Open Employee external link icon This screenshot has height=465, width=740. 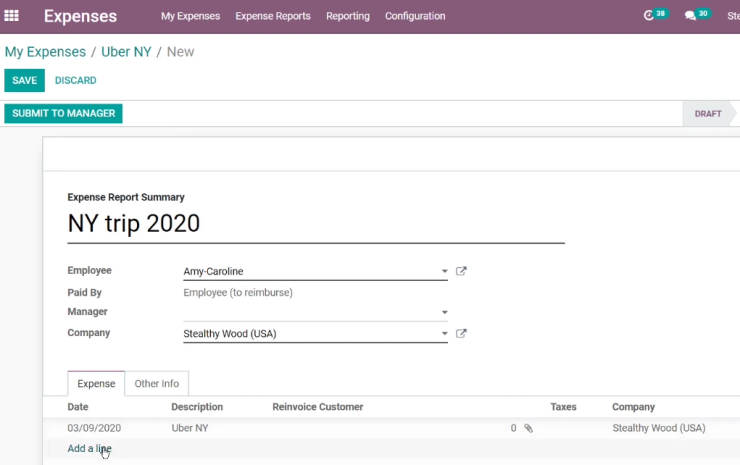[461, 271]
